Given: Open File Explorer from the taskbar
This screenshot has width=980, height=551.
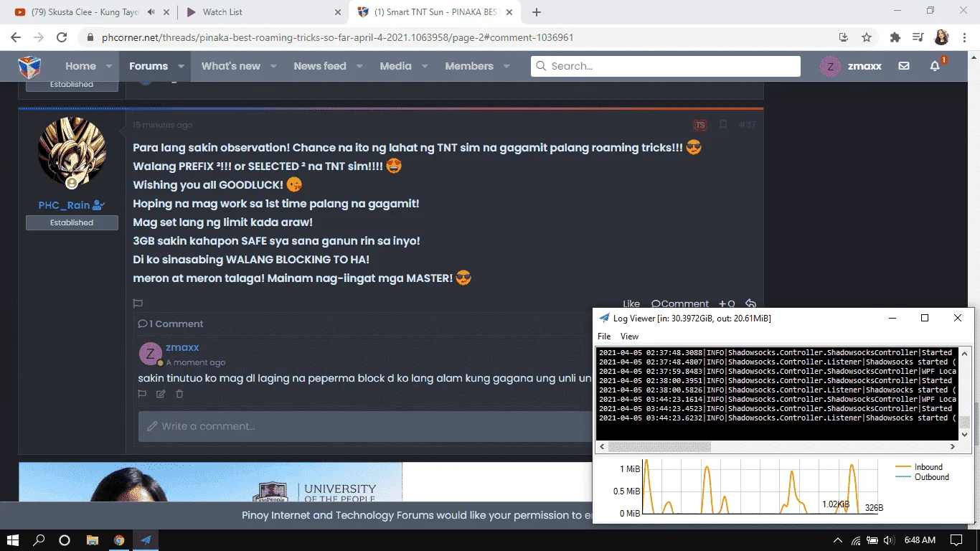Looking at the screenshot, I should pyautogui.click(x=92, y=540).
